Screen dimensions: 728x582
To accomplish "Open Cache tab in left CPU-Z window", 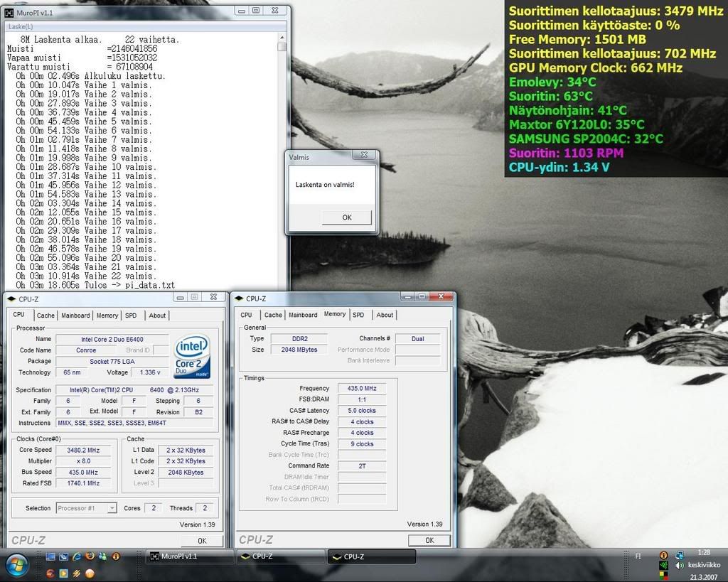I will pyautogui.click(x=45, y=316).
